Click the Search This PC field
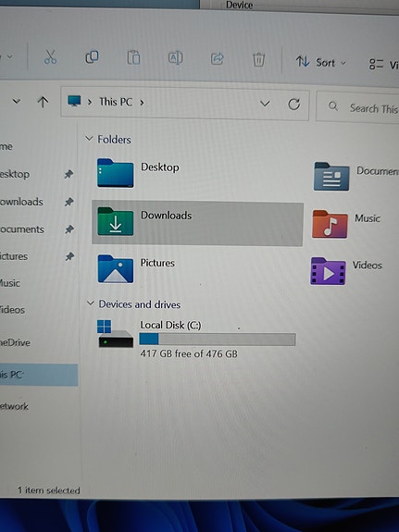The width and height of the screenshot is (399, 532). 358,107
